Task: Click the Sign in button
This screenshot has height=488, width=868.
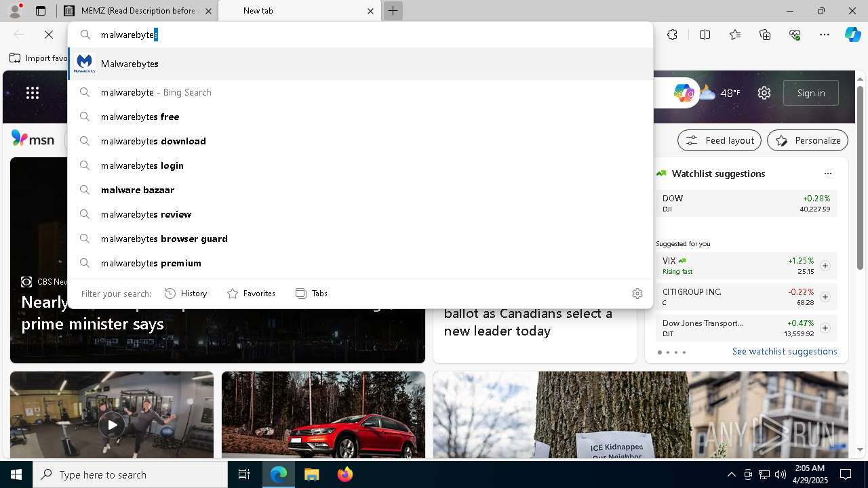Action: click(811, 93)
